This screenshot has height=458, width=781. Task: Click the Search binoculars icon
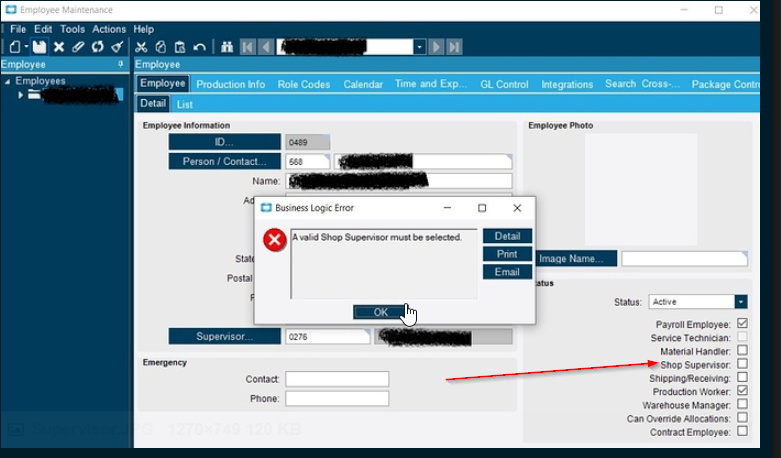pos(227,47)
